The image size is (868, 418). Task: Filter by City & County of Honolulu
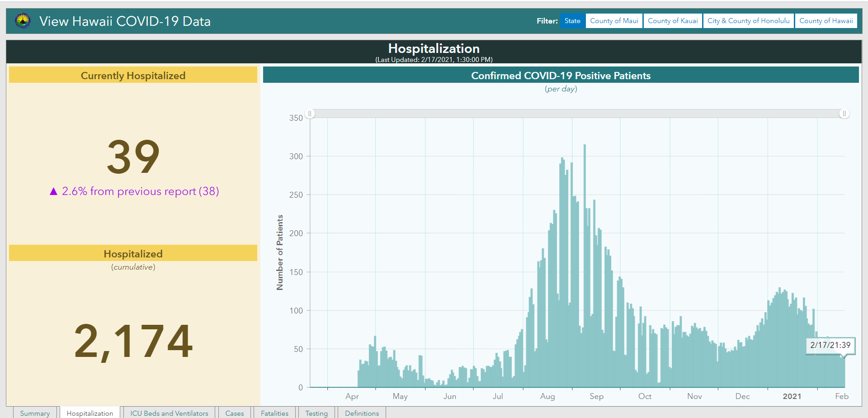click(x=748, y=21)
